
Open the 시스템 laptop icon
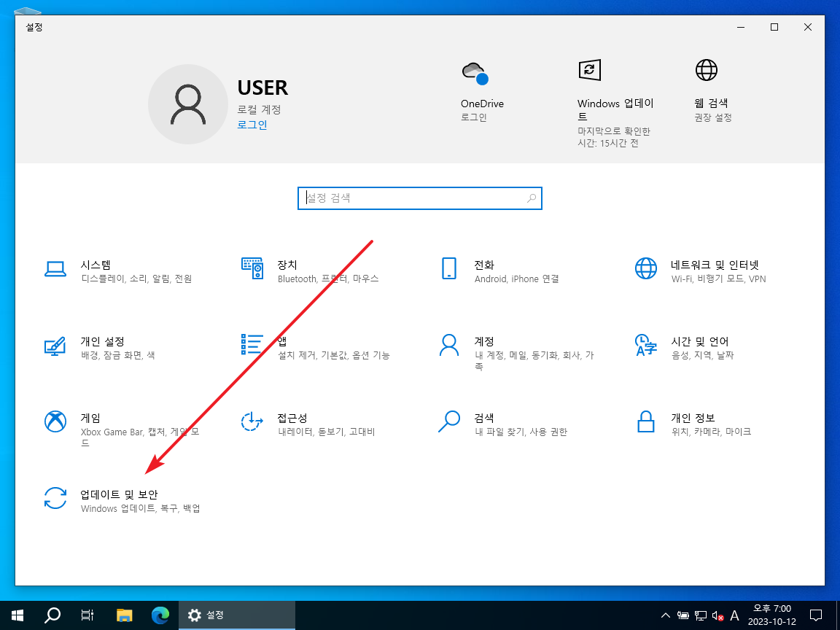[x=55, y=269]
